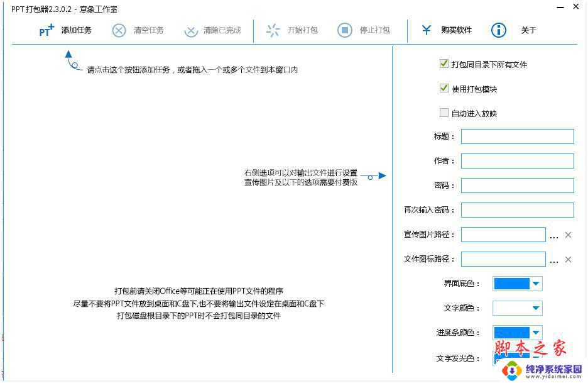Browse for 文件图标路径 with the ellipsis button
This screenshot has width=588, height=383.
point(554,262)
